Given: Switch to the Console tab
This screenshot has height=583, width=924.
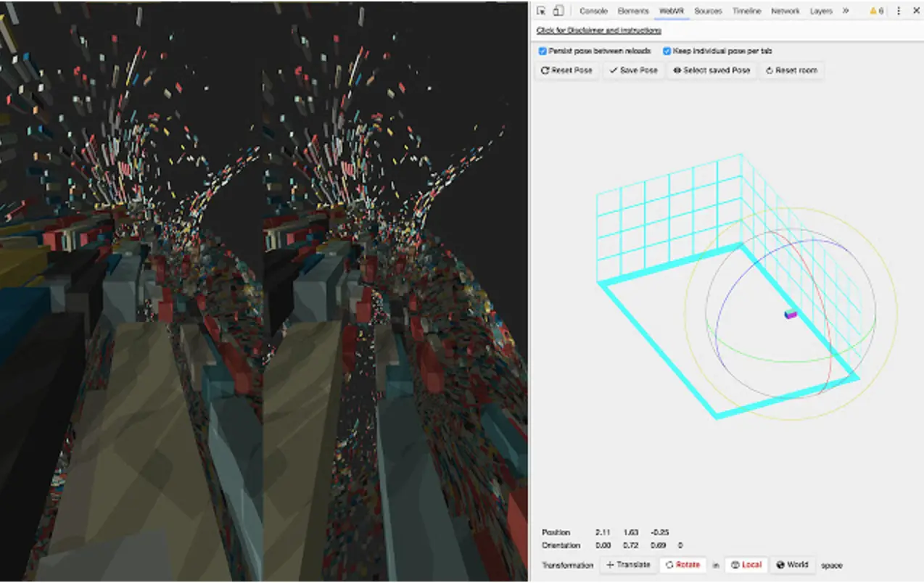Looking at the screenshot, I should [x=593, y=11].
